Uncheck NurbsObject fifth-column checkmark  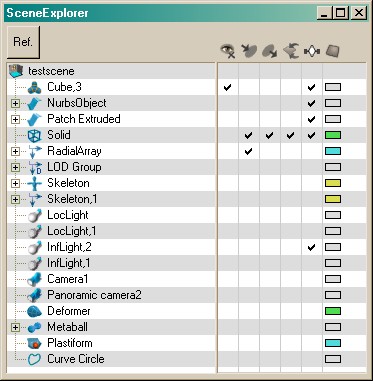(311, 103)
